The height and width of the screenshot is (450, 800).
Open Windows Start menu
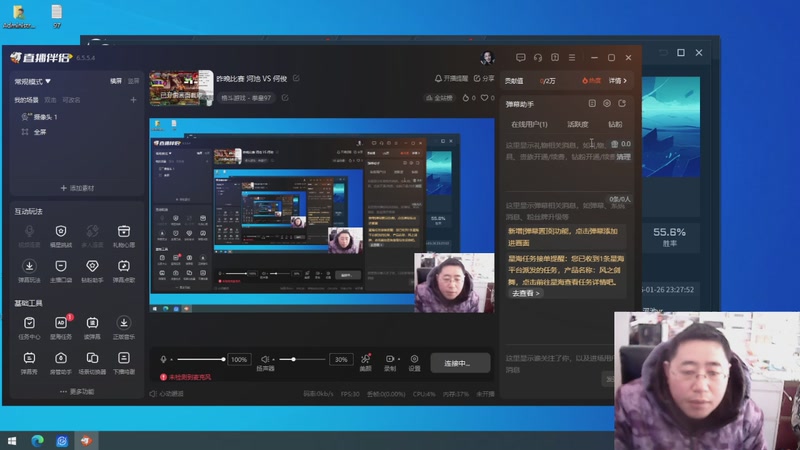click(x=12, y=440)
